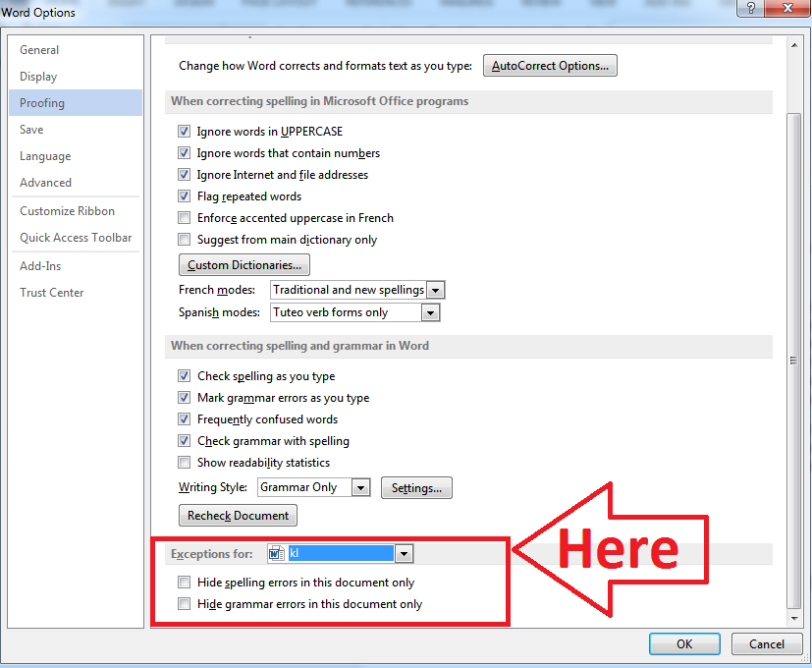The image size is (812, 668).
Task: Enable Enforce accented uppercase in French
Action: pos(184,217)
